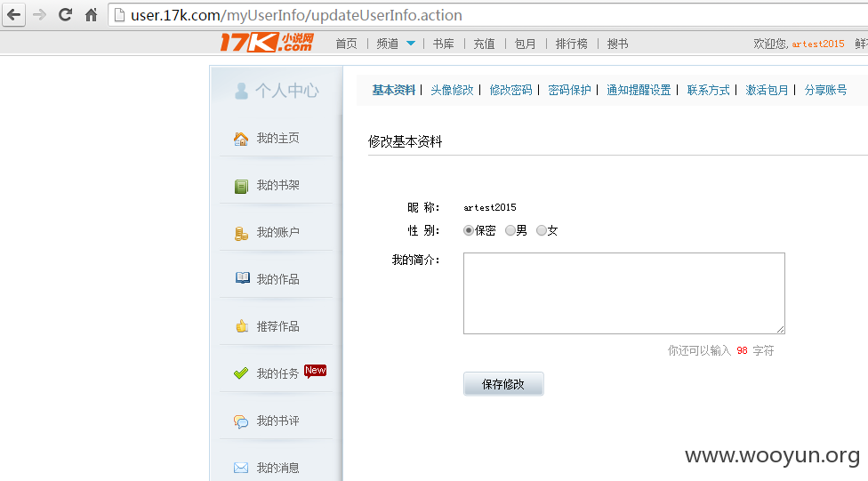Image resolution: width=868 pixels, height=481 pixels.
Task: Click the browser address bar URL
Action: [296, 15]
